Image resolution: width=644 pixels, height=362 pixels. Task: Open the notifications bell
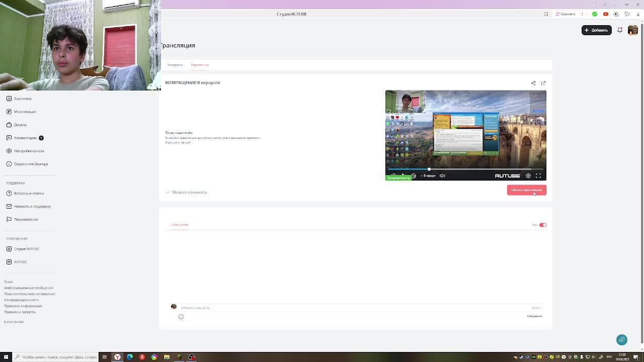click(x=620, y=30)
